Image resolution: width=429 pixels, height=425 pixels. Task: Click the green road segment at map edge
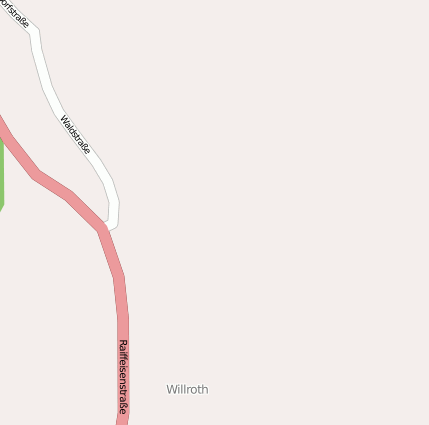click(x=1, y=175)
